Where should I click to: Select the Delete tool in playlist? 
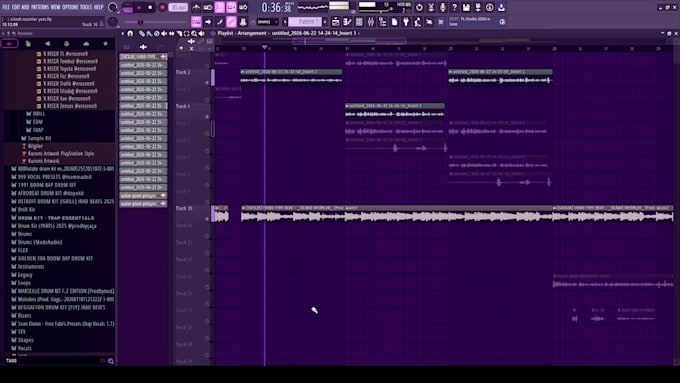tap(157, 33)
